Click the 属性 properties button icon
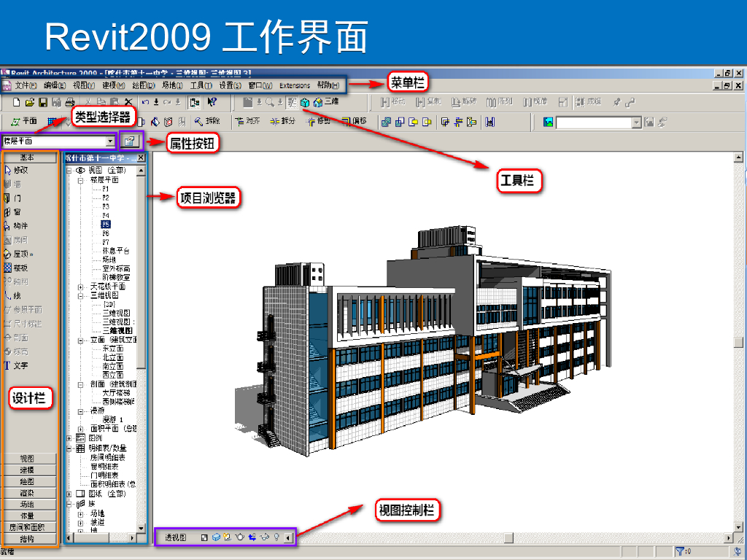 pos(130,141)
